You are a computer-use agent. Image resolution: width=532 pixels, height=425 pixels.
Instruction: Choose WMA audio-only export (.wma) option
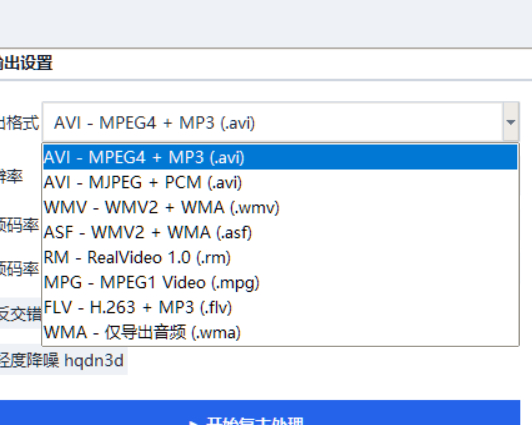click(x=280, y=332)
